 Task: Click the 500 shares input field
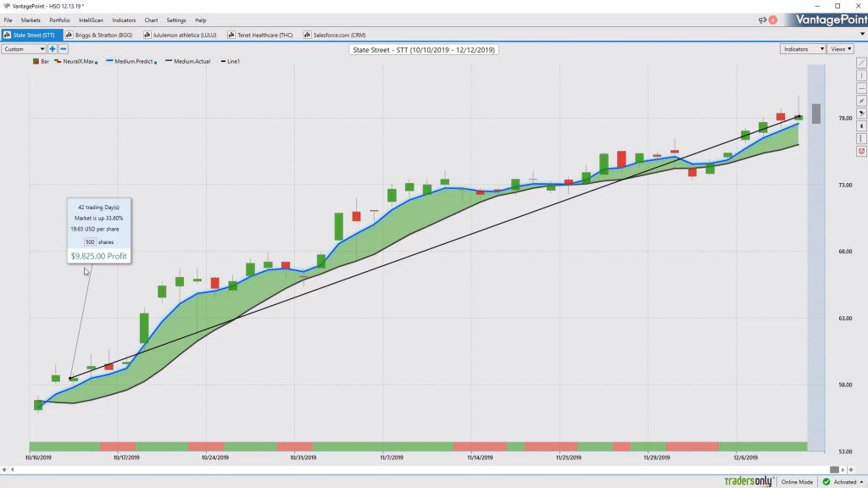tap(90, 241)
